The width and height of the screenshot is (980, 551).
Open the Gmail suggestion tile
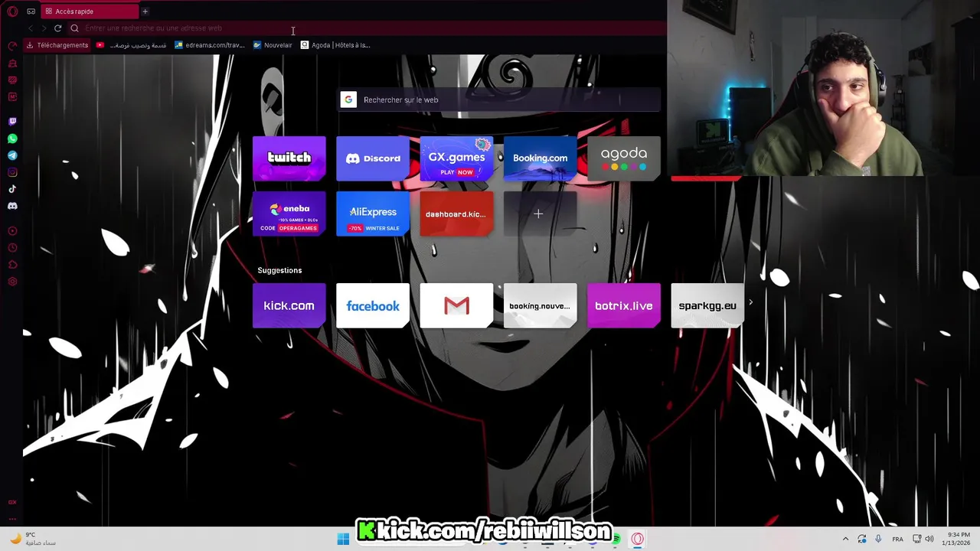coord(456,305)
